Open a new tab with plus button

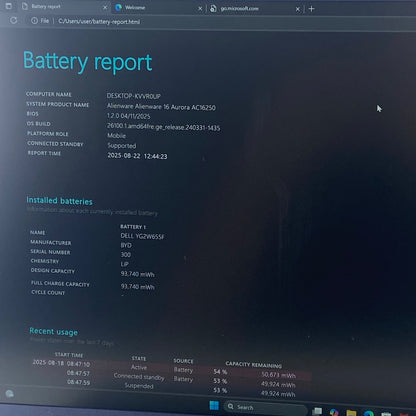click(311, 9)
